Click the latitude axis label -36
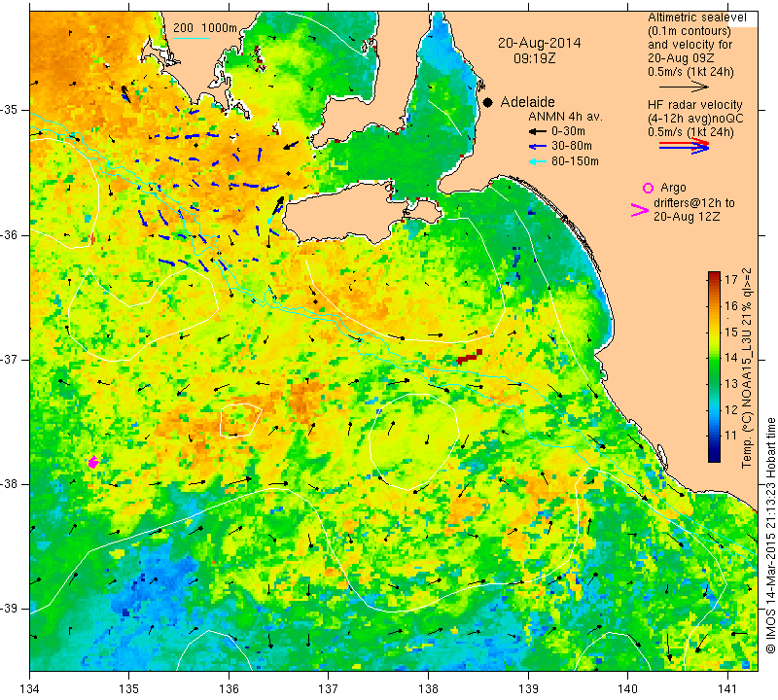778x700 pixels. pos(10,234)
